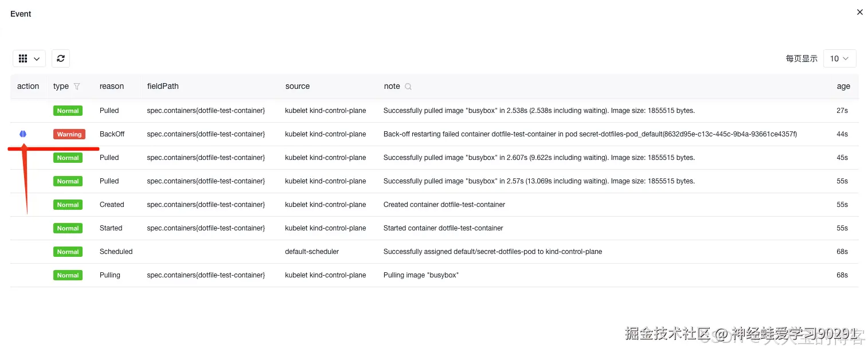Image resolution: width=868 pixels, height=352 pixels.
Task: Open the column layout grid dropdown
Action: (29, 58)
